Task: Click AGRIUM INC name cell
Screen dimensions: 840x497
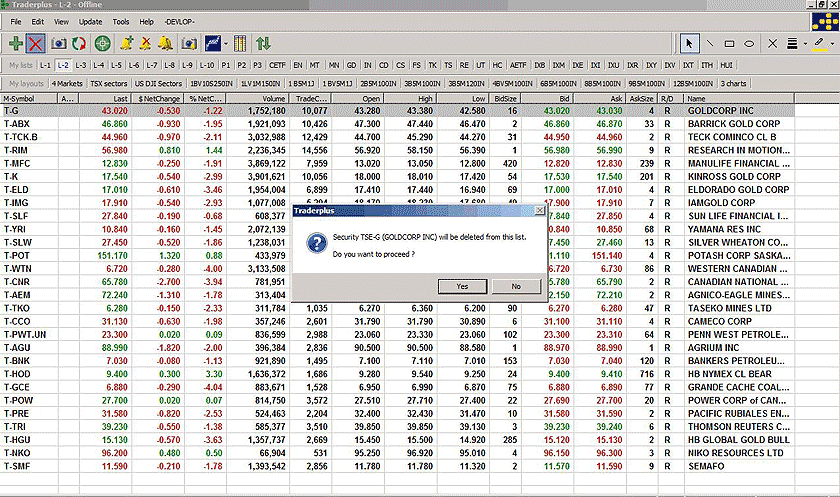Action: point(713,348)
